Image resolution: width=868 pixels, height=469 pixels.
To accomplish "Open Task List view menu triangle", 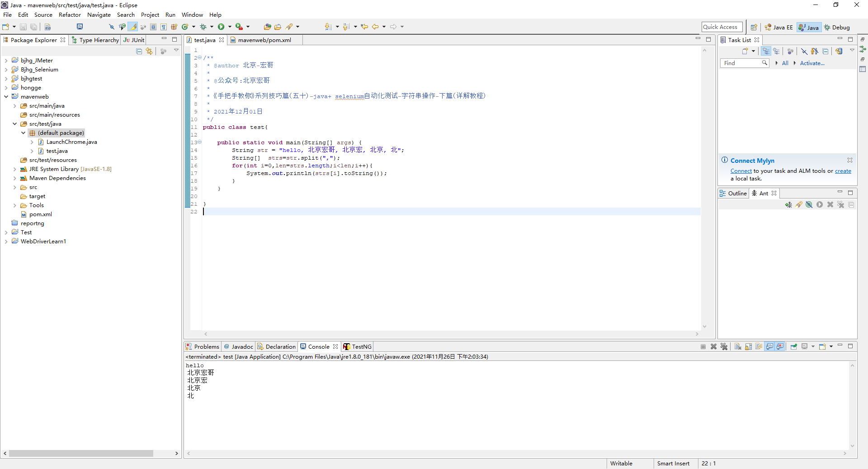I will tap(852, 51).
